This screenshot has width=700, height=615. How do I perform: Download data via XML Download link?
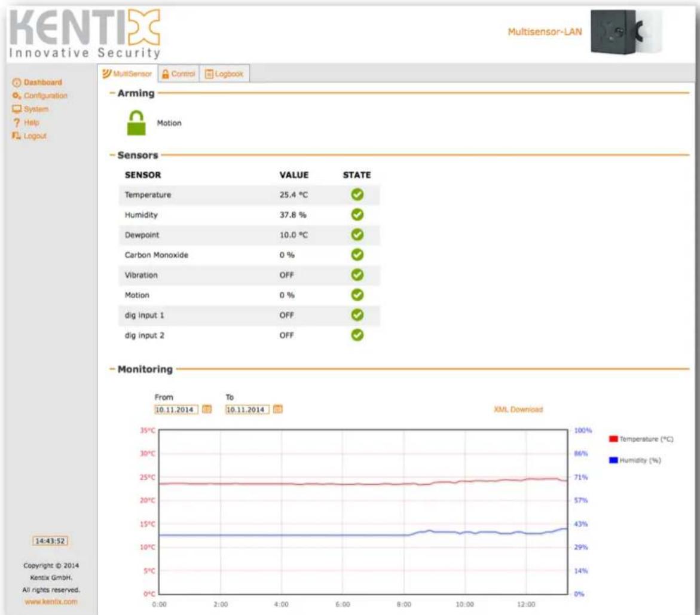pyautogui.click(x=518, y=409)
